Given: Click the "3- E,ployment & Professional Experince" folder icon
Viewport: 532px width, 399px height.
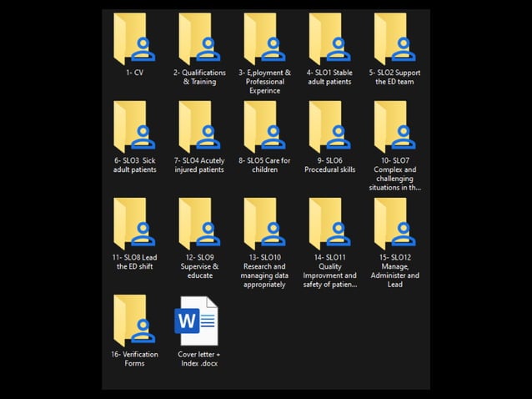Looking at the screenshot, I should (x=264, y=38).
